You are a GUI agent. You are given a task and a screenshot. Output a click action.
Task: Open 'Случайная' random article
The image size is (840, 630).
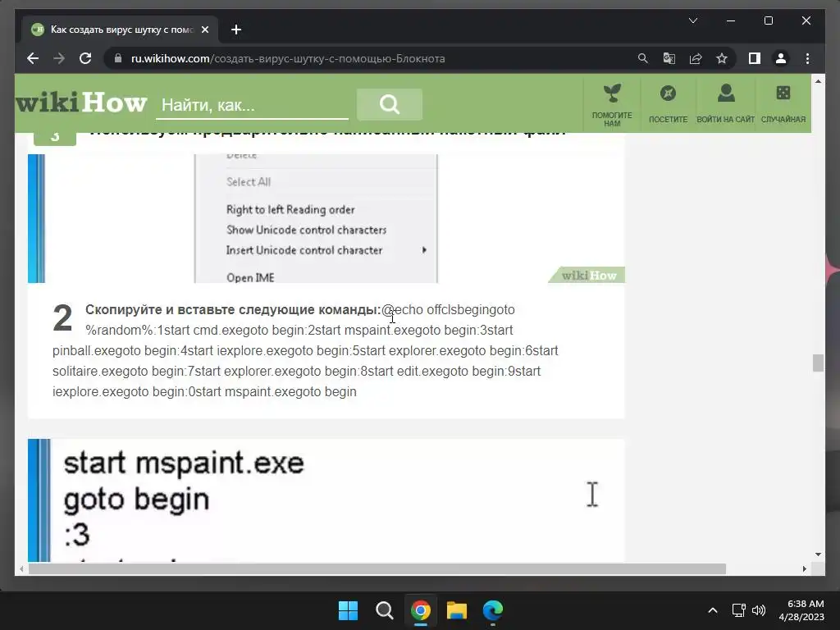(x=783, y=105)
